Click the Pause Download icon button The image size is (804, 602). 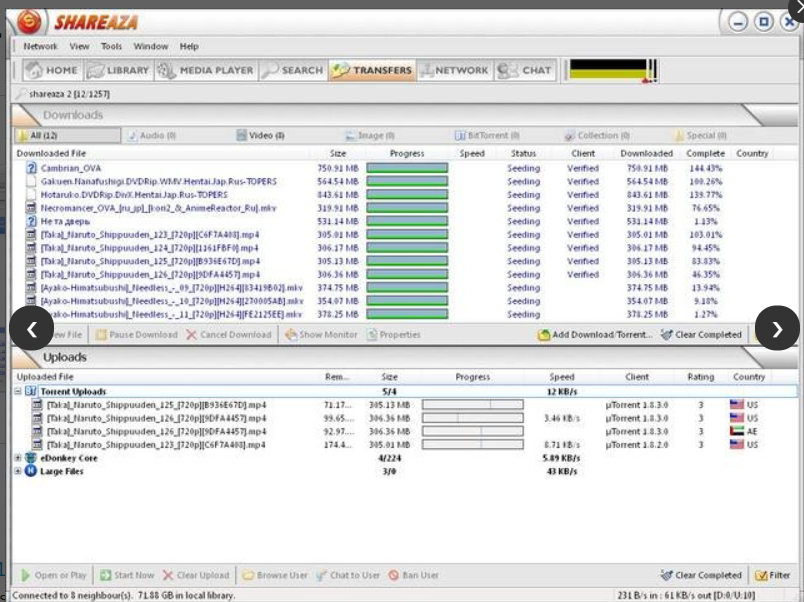tap(137, 335)
